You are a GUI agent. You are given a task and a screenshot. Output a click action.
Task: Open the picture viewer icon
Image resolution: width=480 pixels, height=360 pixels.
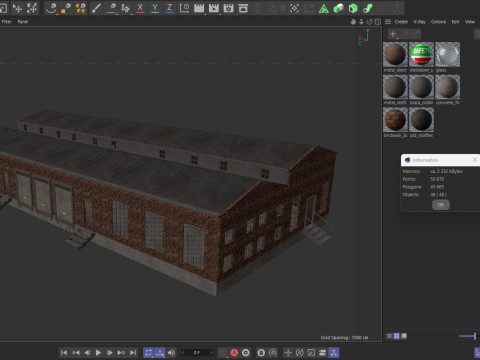click(x=243, y=8)
